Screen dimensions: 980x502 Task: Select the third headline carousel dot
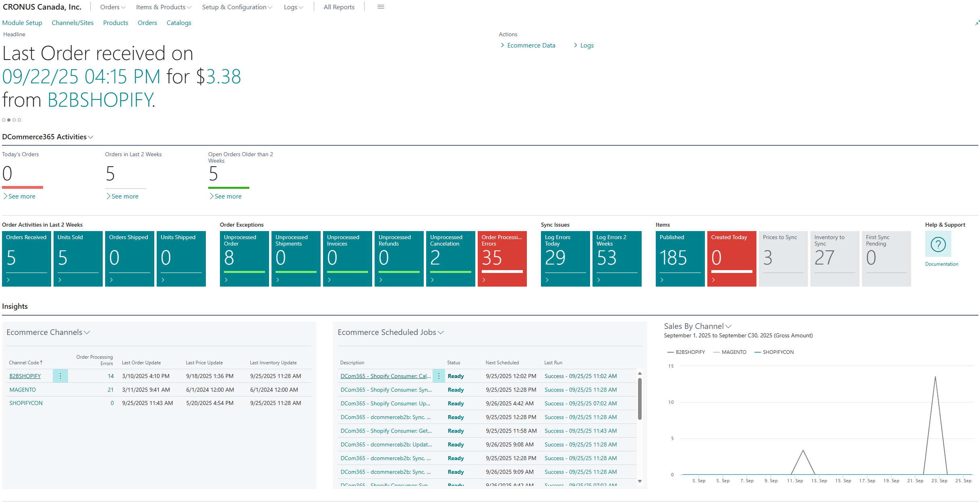point(14,120)
